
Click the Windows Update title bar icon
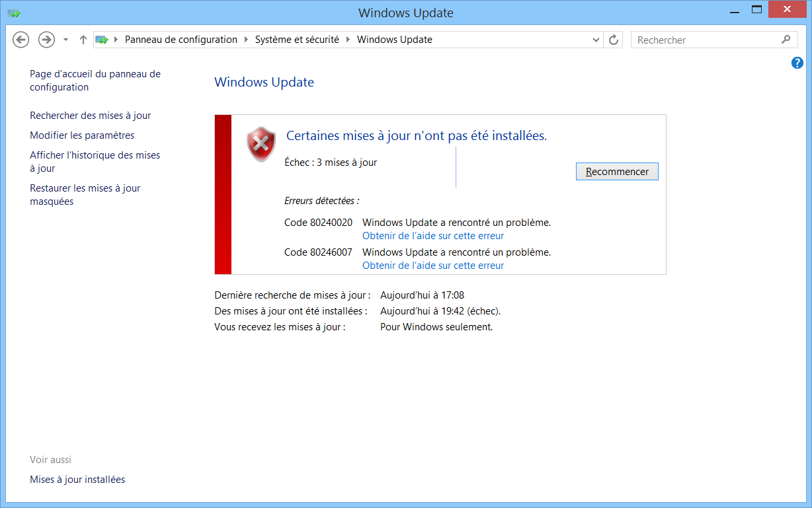pos(13,13)
